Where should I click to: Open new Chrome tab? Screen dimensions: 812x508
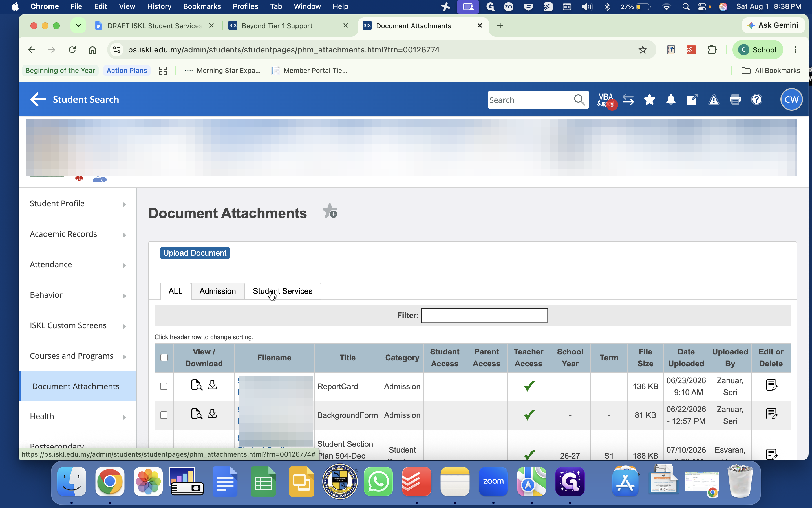pos(500,25)
